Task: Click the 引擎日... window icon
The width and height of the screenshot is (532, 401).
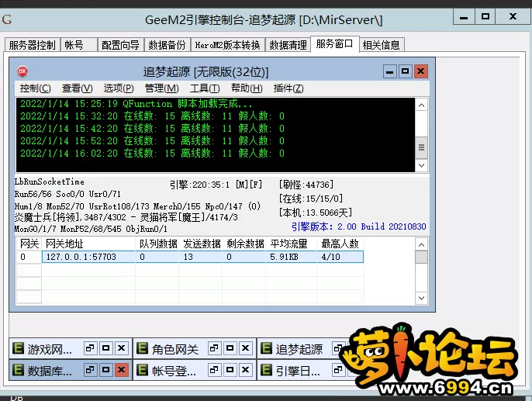Action: (x=266, y=370)
